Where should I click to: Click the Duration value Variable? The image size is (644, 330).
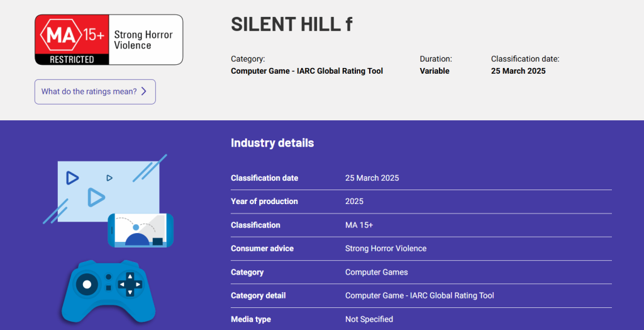pyautogui.click(x=434, y=71)
